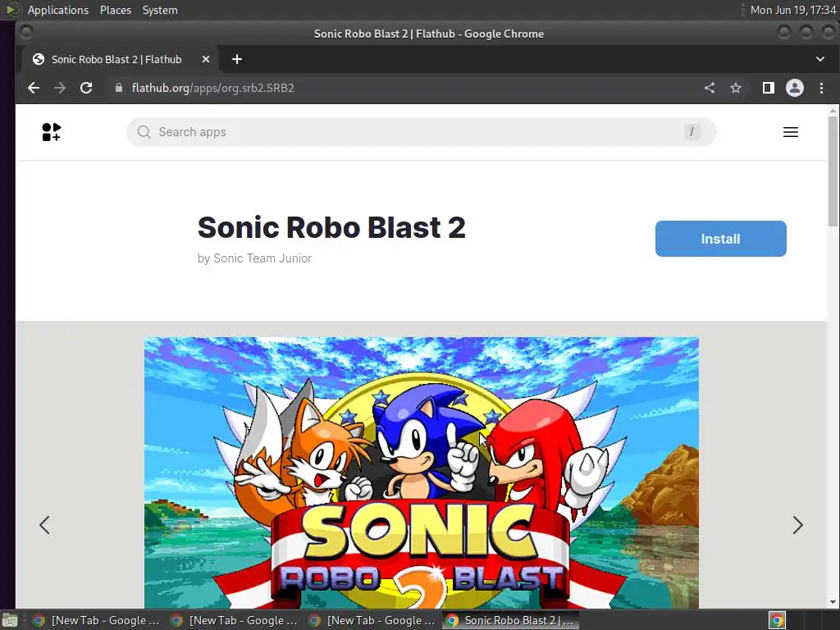Reload the Flathub page
This screenshot has width=840, height=630.
pos(86,88)
